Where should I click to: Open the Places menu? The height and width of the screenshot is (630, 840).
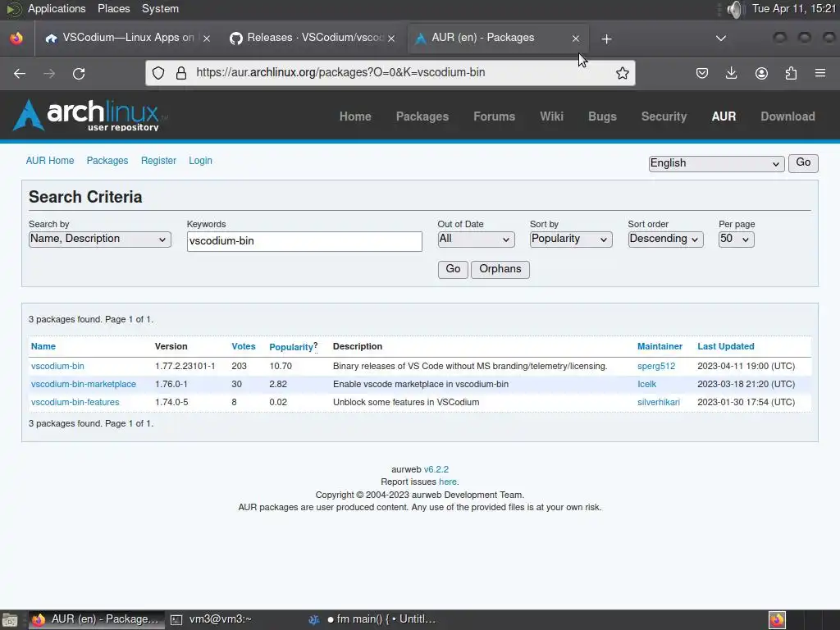click(113, 8)
